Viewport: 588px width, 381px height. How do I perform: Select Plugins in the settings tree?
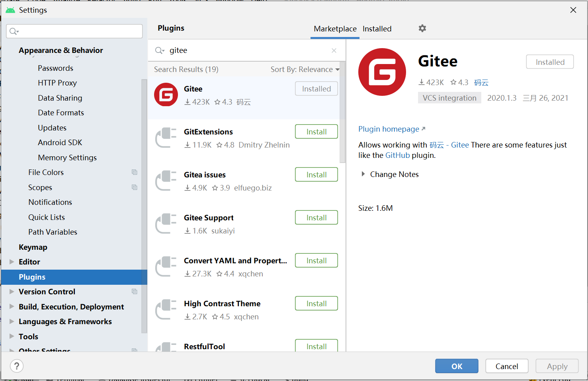pyautogui.click(x=74, y=277)
